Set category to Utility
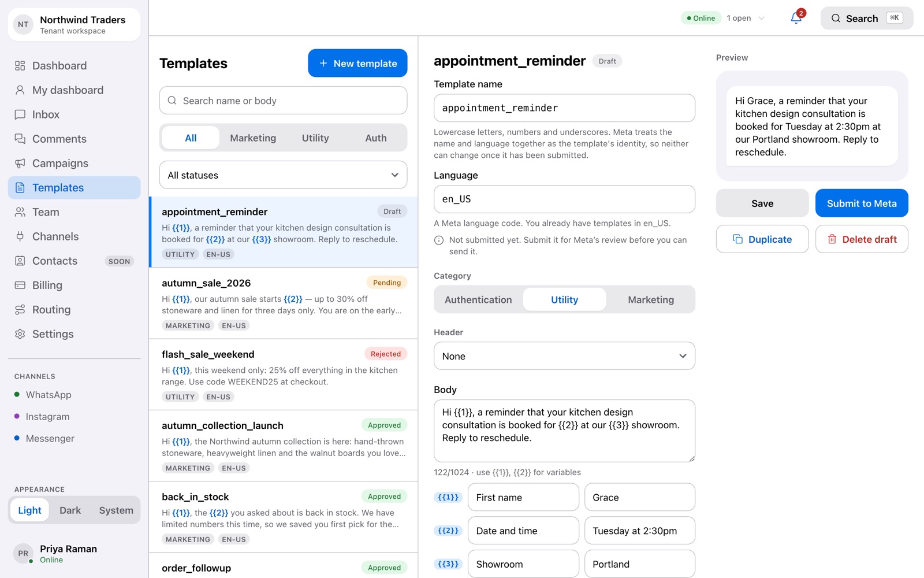924x578 pixels. pyautogui.click(x=564, y=300)
